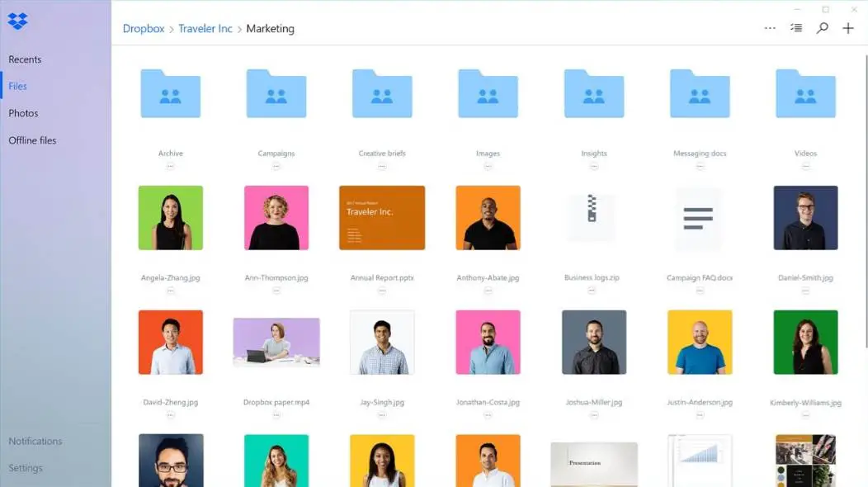
Task: Select Files in the sidebar
Action: tap(17, 86)
